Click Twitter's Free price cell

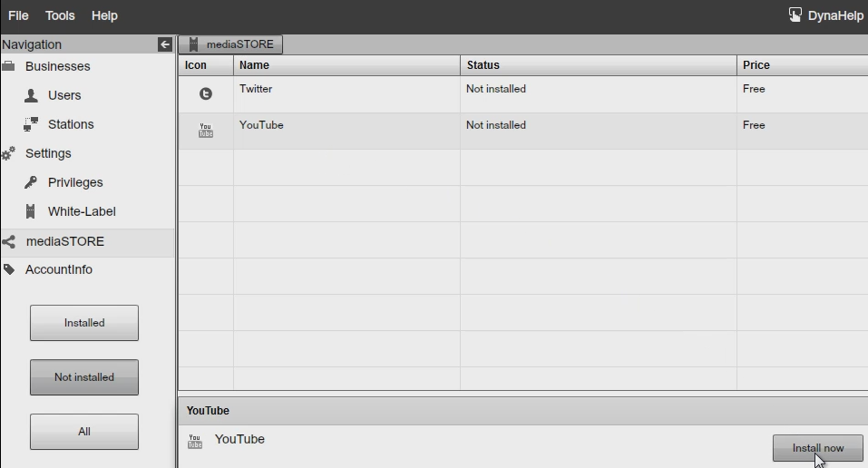coord(802,94)
